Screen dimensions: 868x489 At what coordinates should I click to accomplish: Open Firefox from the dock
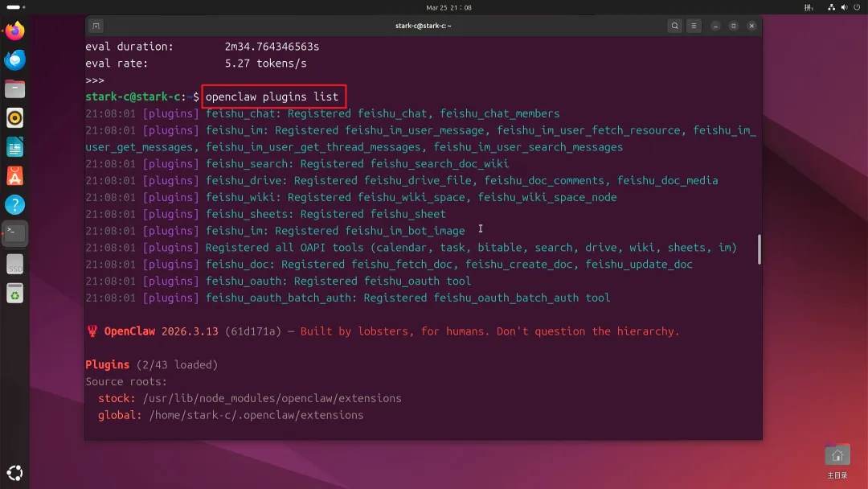[x=15, y=31]
